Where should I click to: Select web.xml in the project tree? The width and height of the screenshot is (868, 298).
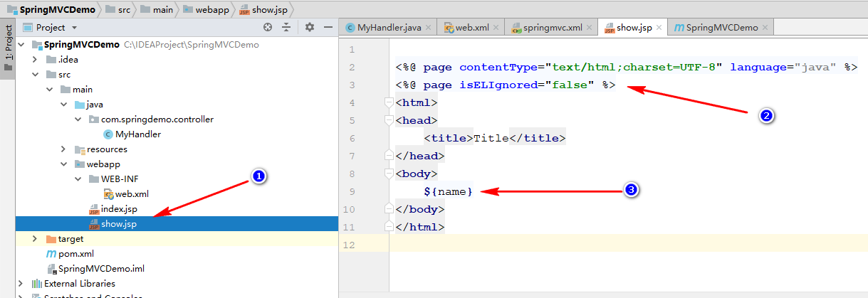(132, 193)
